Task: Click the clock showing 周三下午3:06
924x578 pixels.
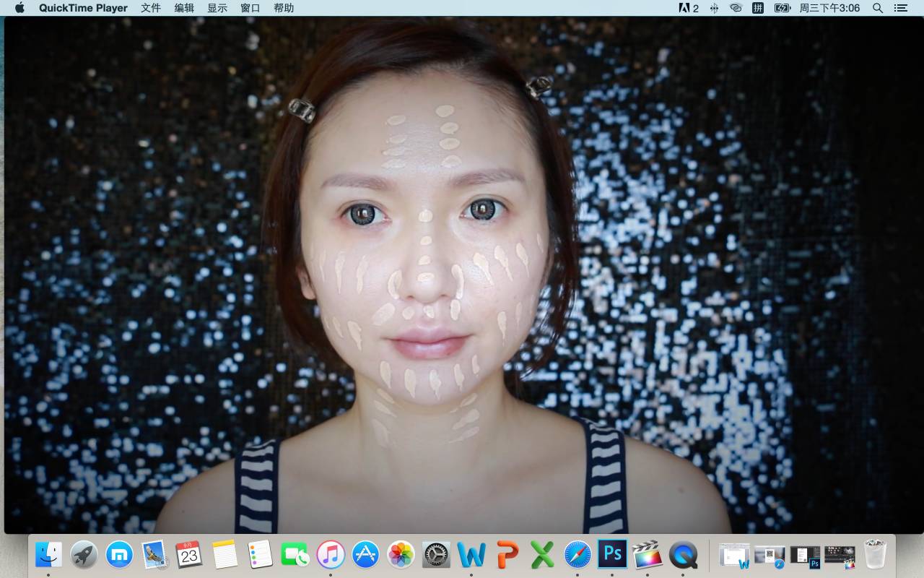Action: point(829,8)
